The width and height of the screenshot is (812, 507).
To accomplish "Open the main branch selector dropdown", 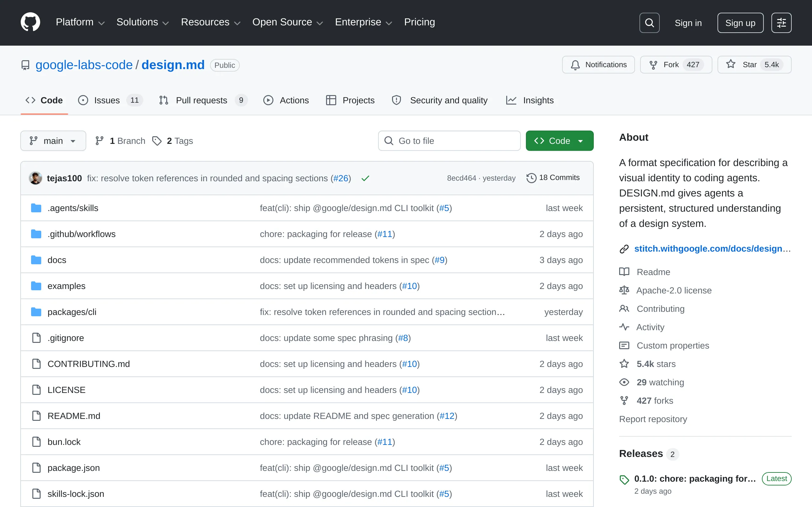I will click(x=53, y=140).
